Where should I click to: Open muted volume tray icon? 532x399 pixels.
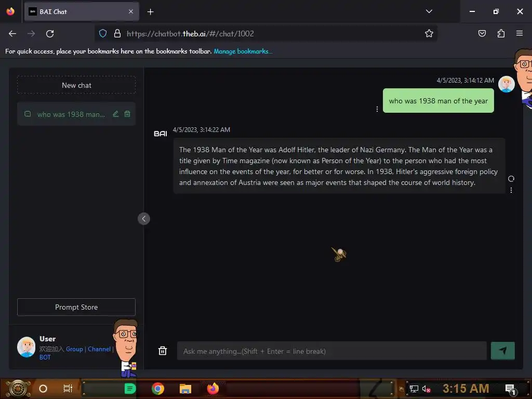pyautogui.click(x=426, y=389)
